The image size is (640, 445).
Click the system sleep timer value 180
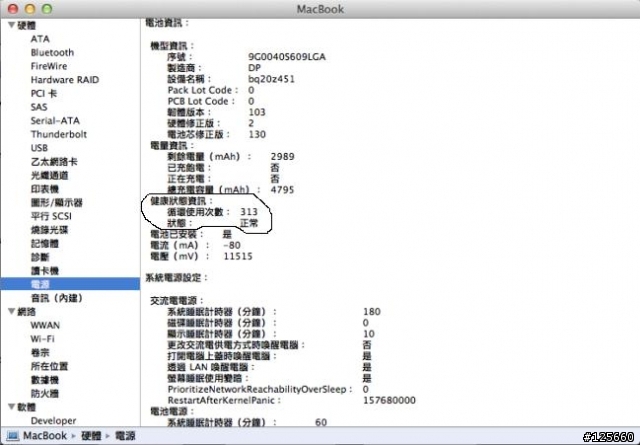tap(372, 312)
